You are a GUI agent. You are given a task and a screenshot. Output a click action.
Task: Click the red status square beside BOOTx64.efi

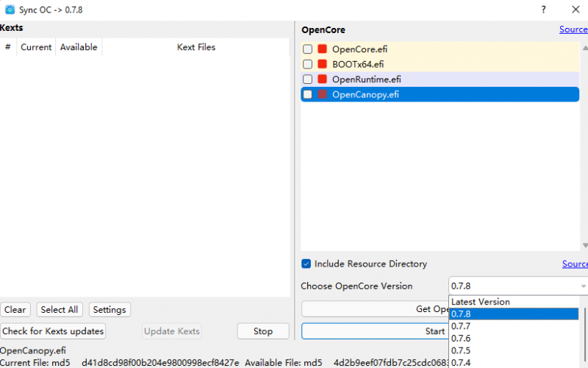322,64
